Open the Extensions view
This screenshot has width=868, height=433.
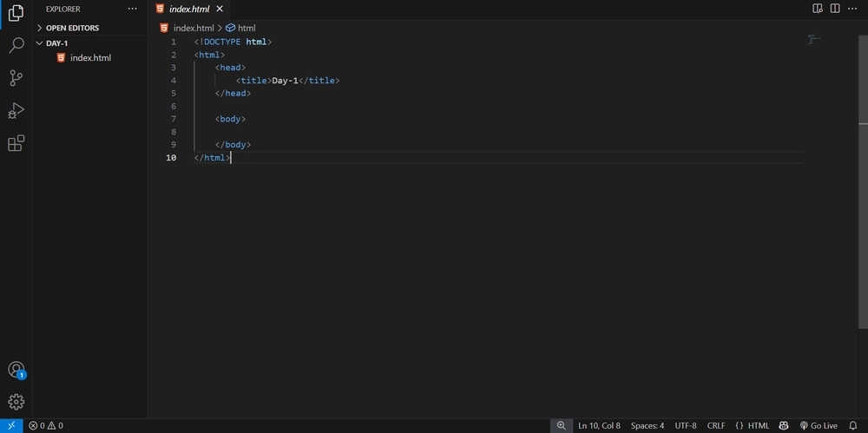(x=16, y=143)
